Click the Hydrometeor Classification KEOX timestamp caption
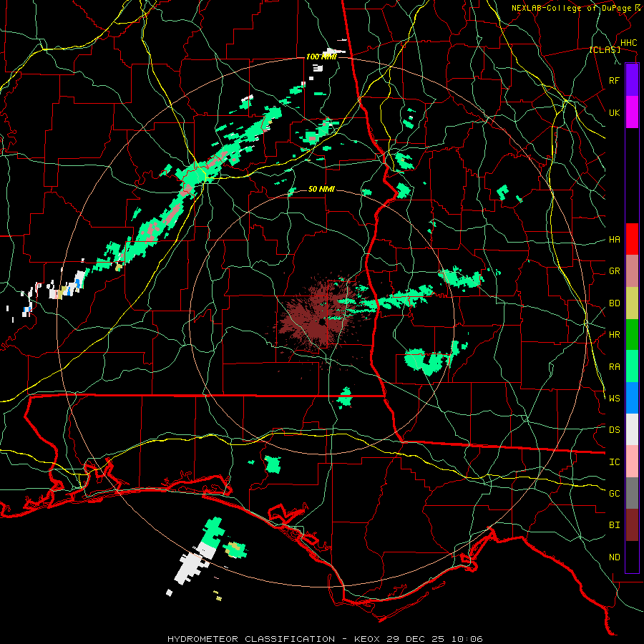Image resolution: width=644 pixels, height=644 pixels. click(x=325, y=639)
